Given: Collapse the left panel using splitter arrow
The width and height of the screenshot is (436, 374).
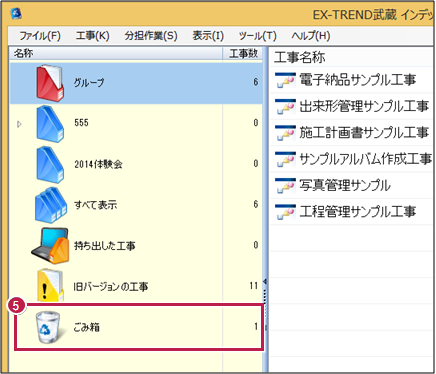Looking at the screenshot, I should (x=265, y=282).
